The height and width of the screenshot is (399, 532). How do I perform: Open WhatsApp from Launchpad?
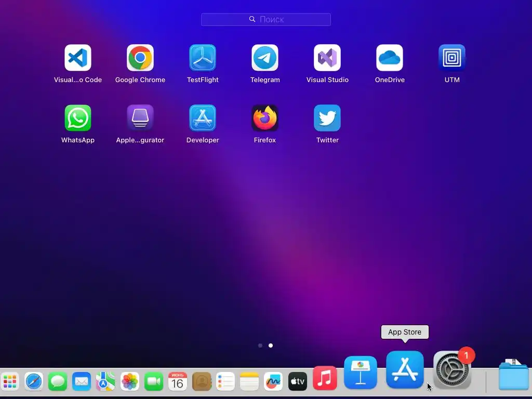[x=78, y=118]
